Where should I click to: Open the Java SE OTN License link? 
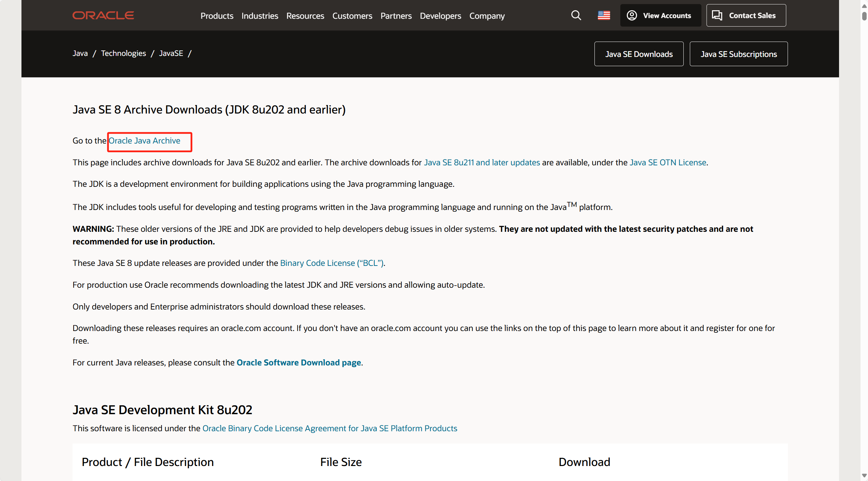pyautogui.click(x=667, y=162)
